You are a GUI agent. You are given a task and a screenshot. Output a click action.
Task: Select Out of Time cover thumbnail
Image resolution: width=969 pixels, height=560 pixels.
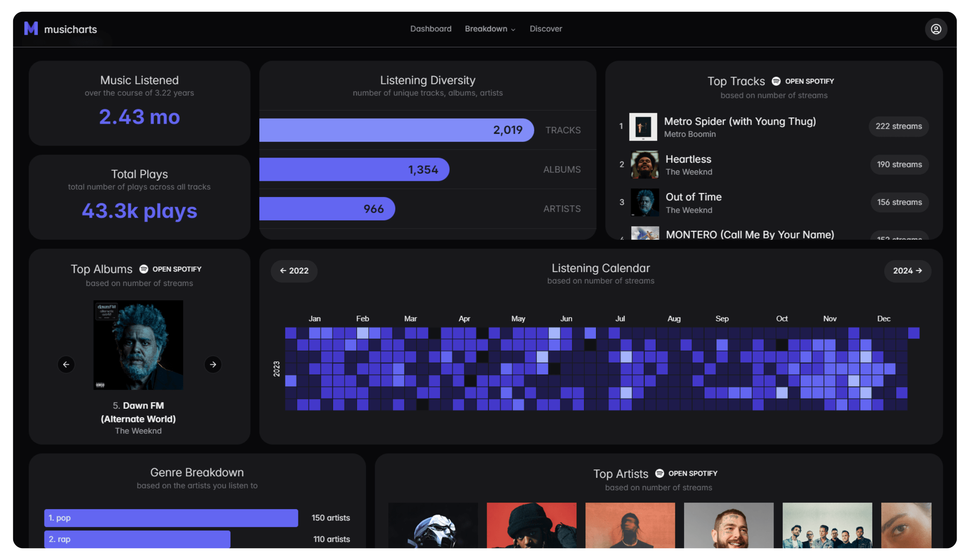tap(645, 202)
